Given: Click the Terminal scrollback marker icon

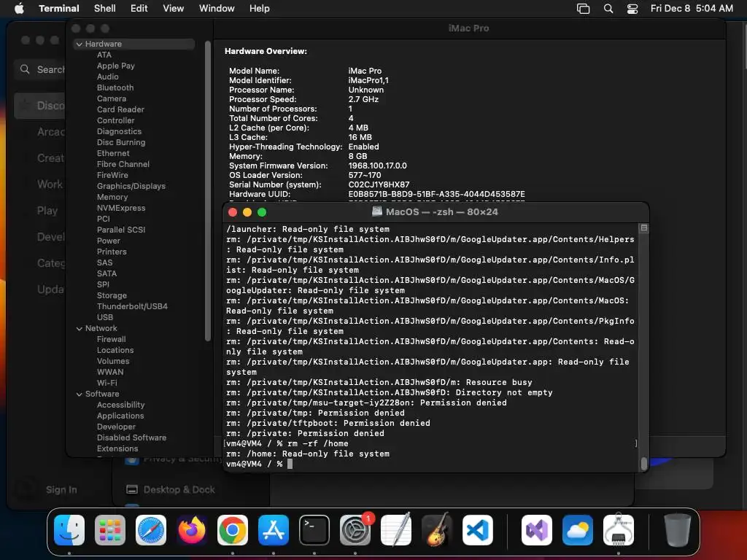Looking at the screenshot, I should click(x=643, y=228).
